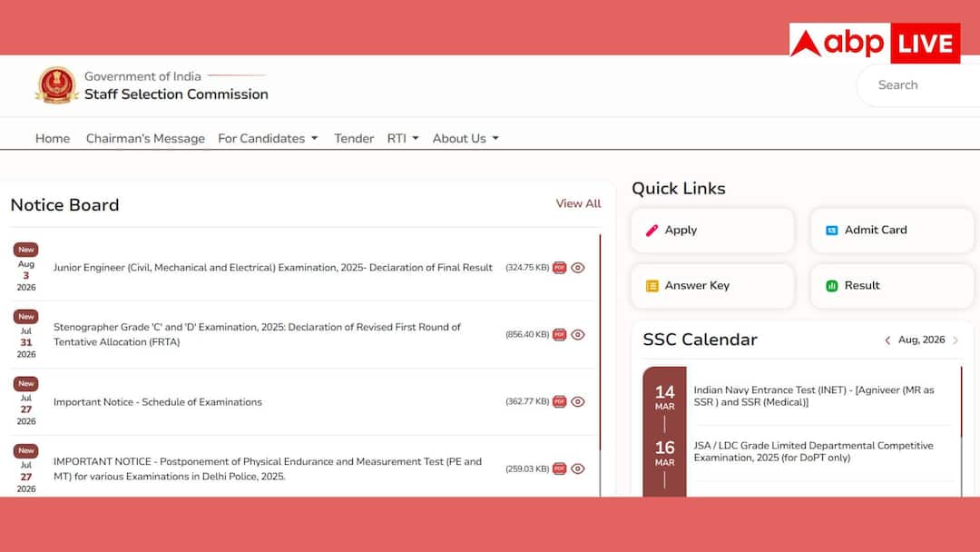The image size is (980, 552).
Task: Open PDF icon for Junior Engineer final result
Action: [x=559, y=268]
